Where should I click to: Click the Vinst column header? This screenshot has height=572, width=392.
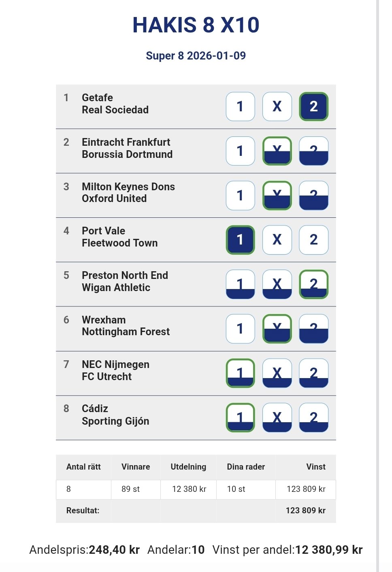[x=315, y=467]
